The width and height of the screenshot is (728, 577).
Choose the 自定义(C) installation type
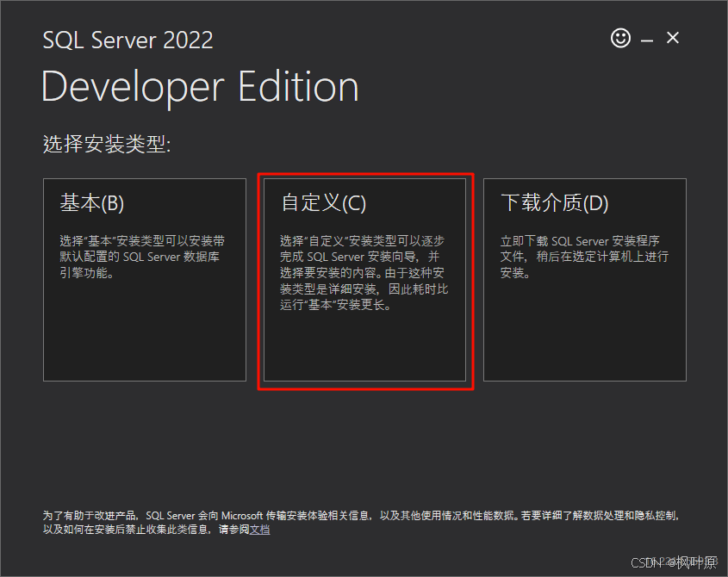364,280
